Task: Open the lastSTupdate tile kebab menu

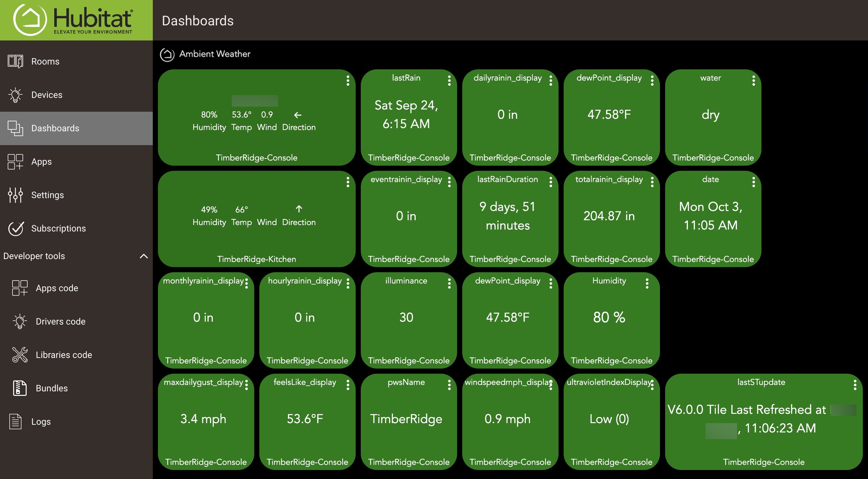Action: 855,385
